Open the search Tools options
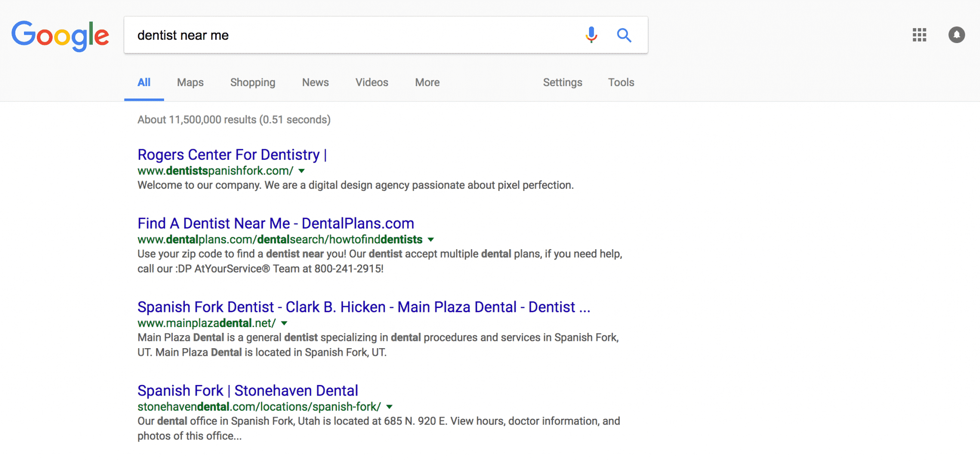The height and width of the screenshot is (462, 980). 621,82
